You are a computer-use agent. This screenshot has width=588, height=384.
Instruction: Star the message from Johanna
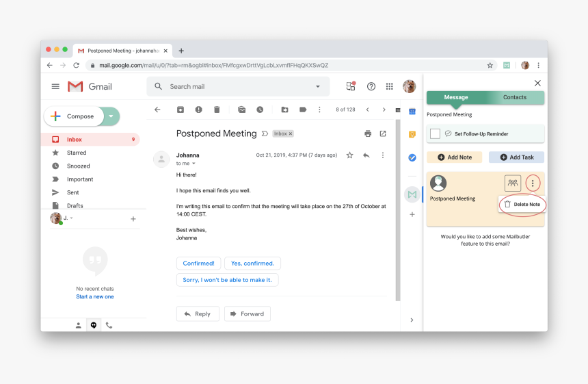pyautogui.click(x=349, y=155)
